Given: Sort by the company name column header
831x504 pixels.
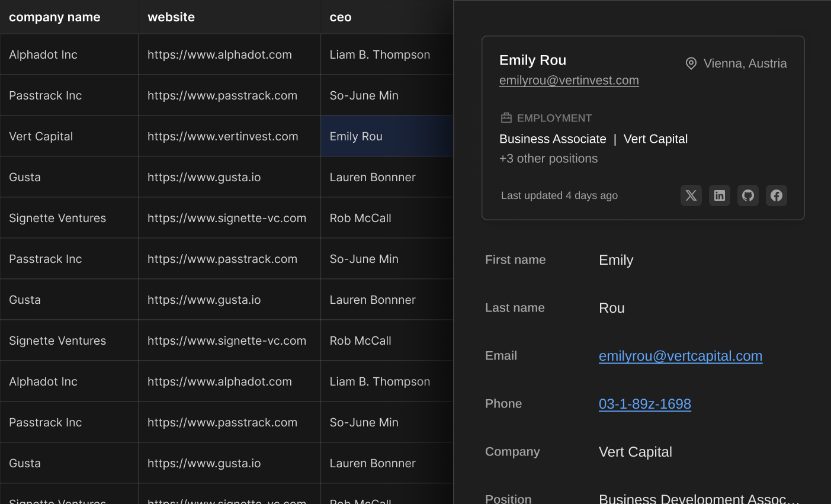Looking at the screenshot, I should [54, 17].
